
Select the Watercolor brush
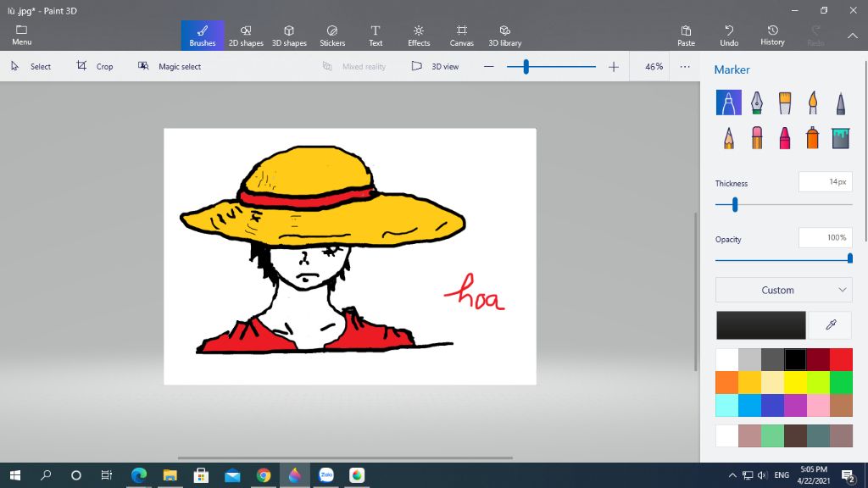813,103
